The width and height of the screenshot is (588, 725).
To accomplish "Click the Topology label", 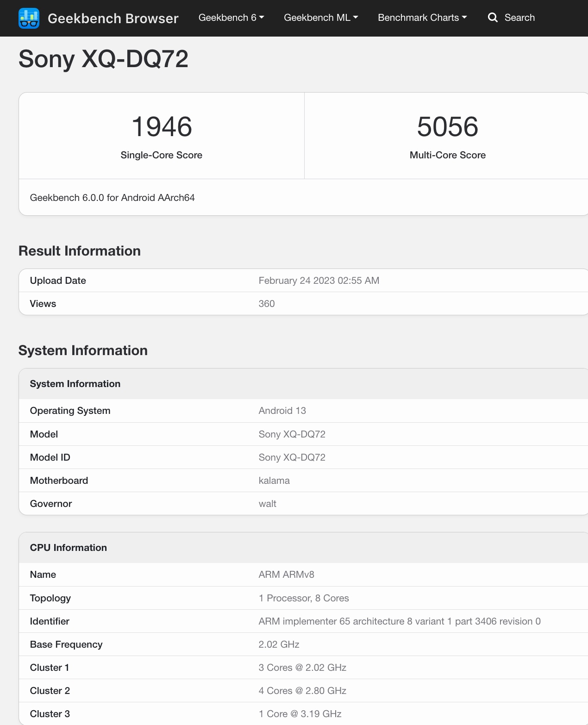I will click(50, 598).
